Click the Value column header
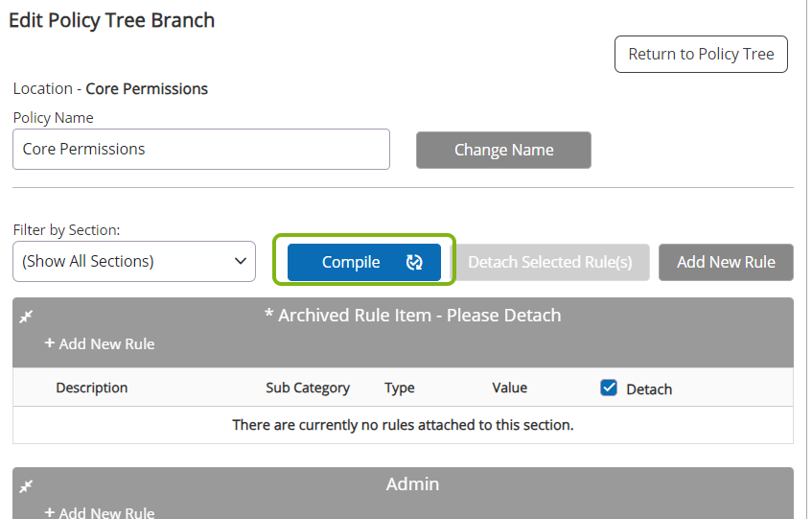This screenshot has height=519, width=812. (510, 388)
